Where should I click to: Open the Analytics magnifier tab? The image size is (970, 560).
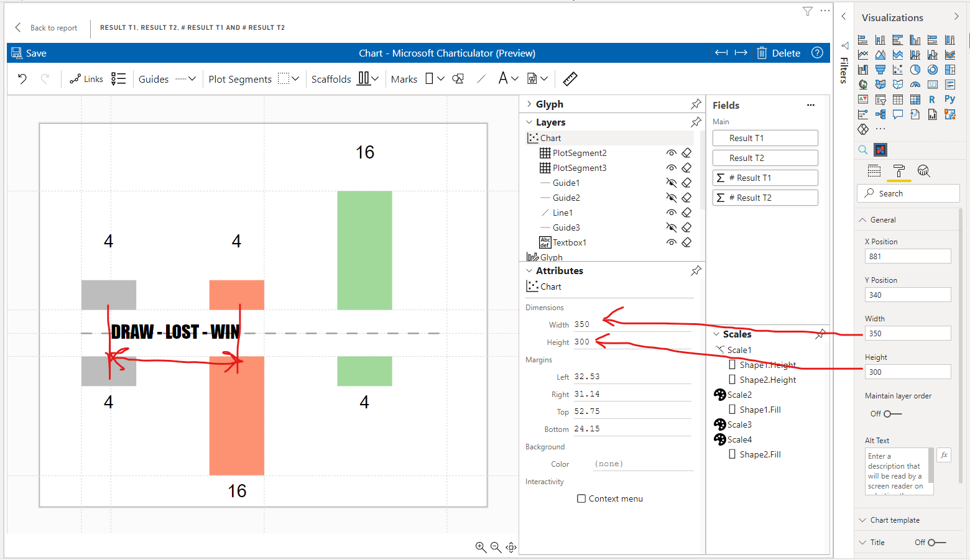tap(924, 171)
